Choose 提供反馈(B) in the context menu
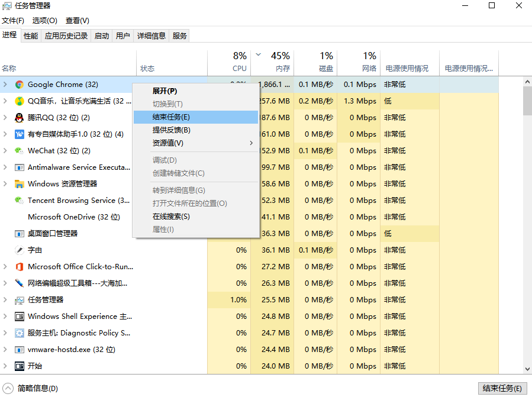Image resolution: width=532 pixels, height=397 pixels. [196, 130]
